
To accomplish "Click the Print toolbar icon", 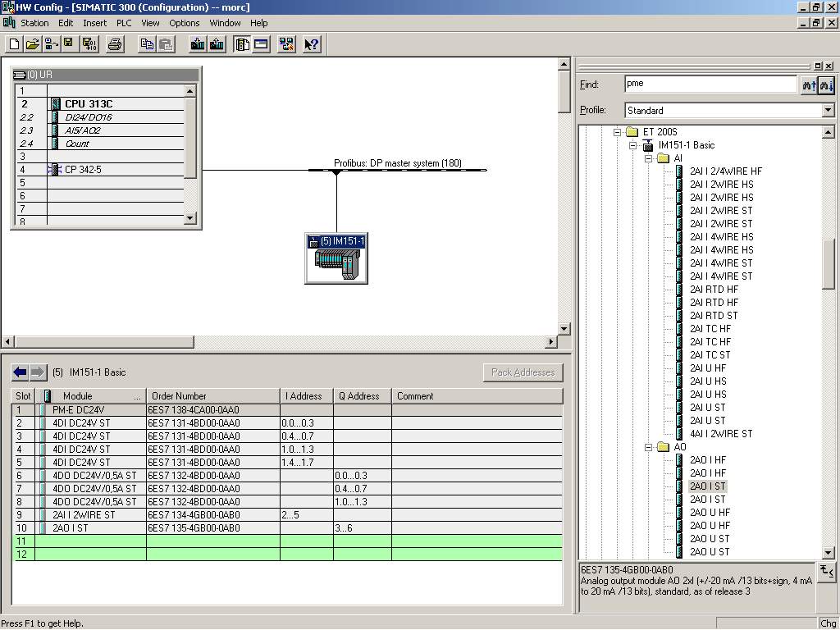I will click(x=115, y=44).
